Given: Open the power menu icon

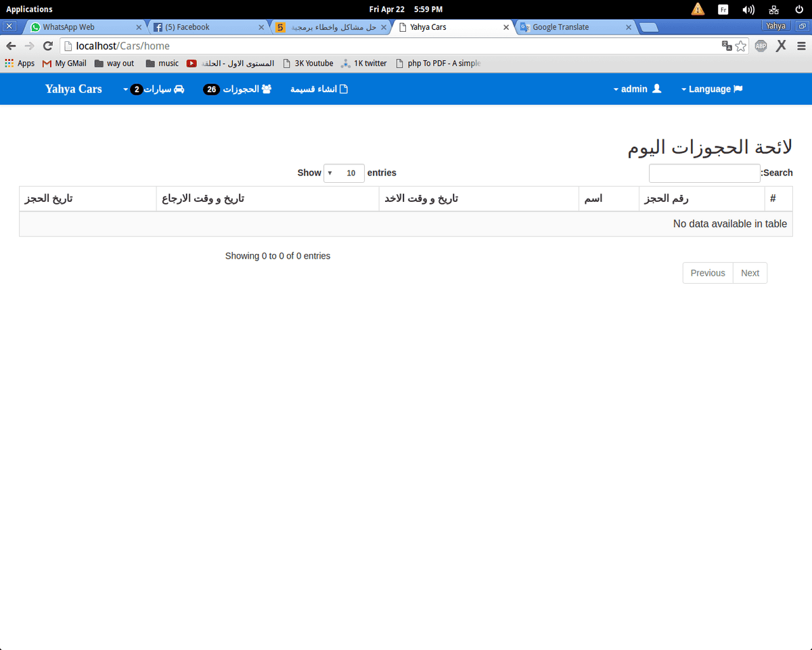Looking at the screenshot, I should point(799,9).
